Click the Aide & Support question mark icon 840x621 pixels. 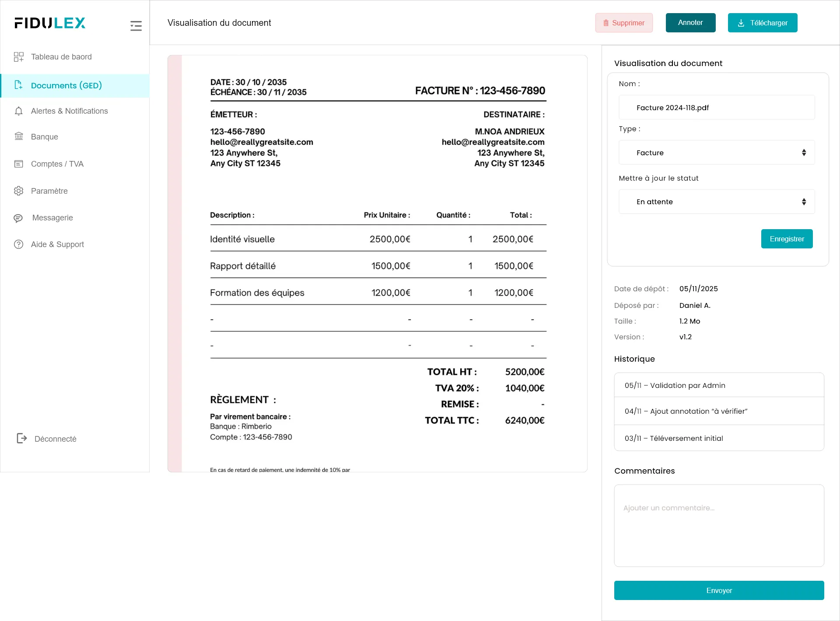coord(18,244)
